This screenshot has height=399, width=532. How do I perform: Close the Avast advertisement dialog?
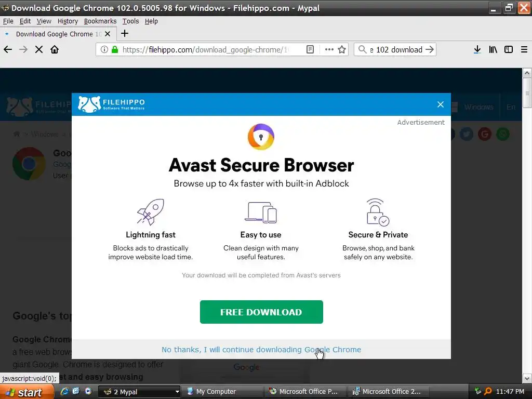pos(441,104)
